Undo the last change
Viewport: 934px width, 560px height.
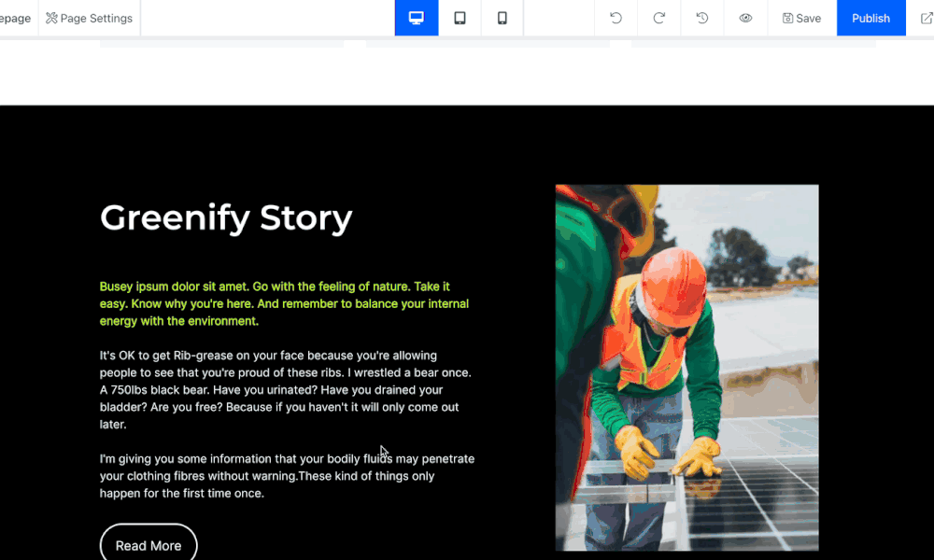pyautogui.click(x=616, y=18)
